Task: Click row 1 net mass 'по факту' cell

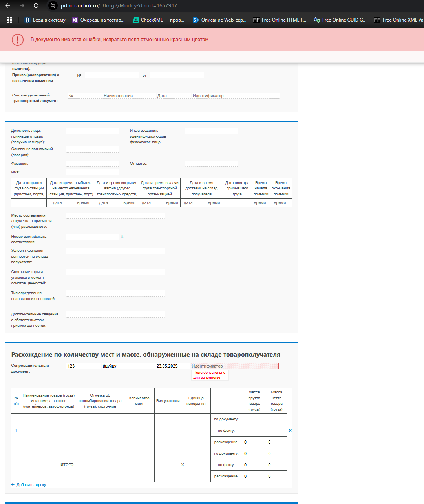Action: pyautogui.click(x=276, y=431)
